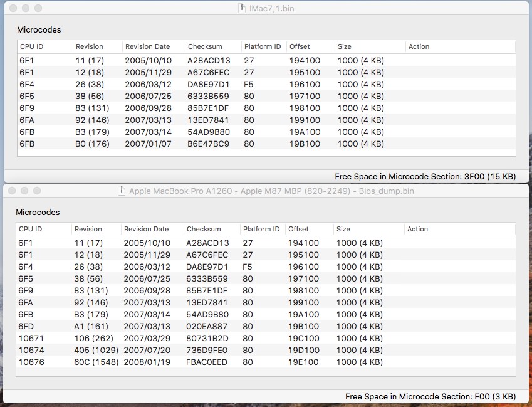Click Action header in Bios_dump.bin window
This screenshot has width=532, height=407.
click(460, 229)
